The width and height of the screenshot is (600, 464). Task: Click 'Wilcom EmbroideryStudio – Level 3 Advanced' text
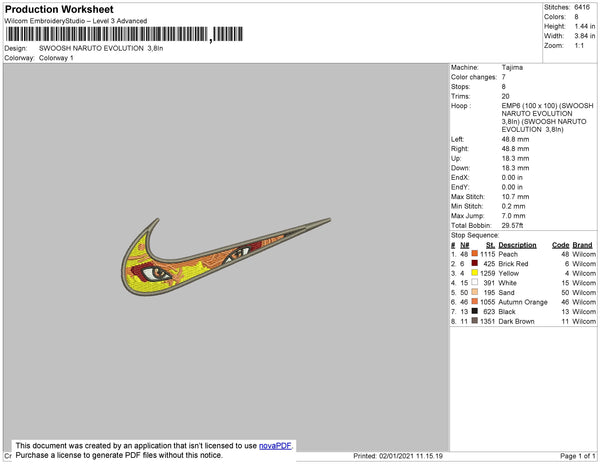coord(76,21)
